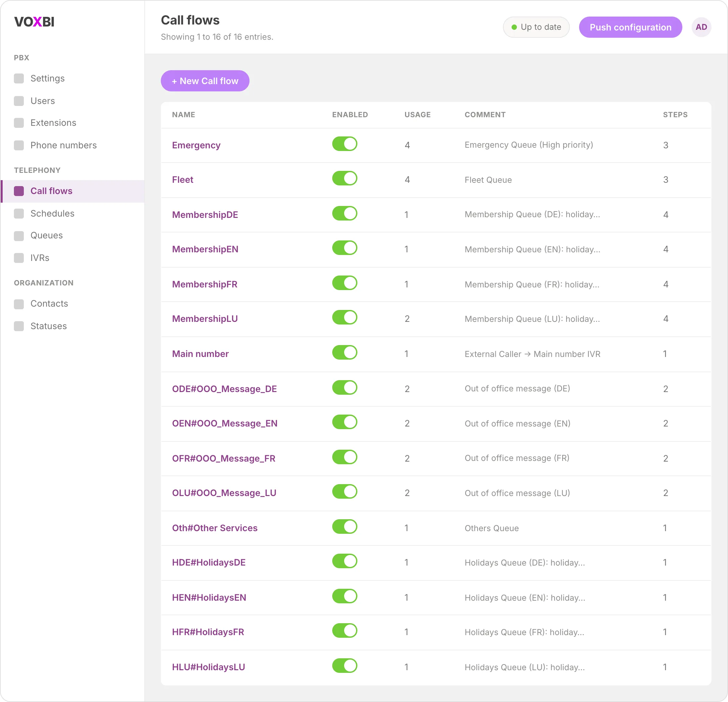Go to Users page
This screenshot has height=702, width=728.
pos(72,101)
